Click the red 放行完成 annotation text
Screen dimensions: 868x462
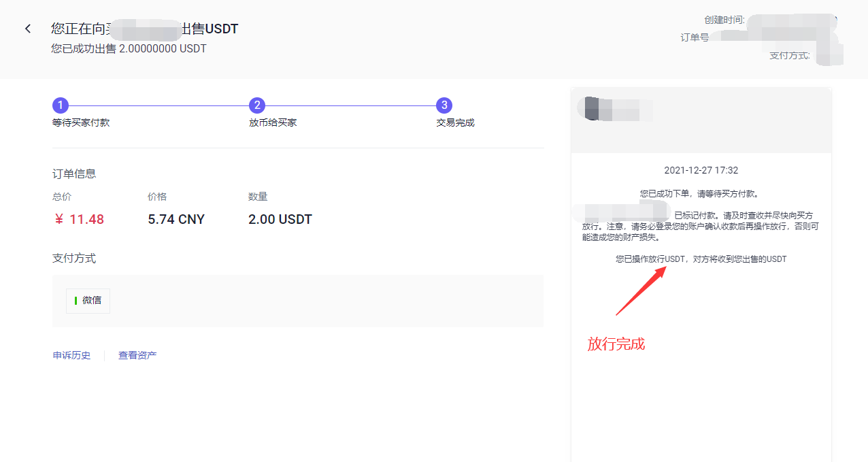coord(616,344)
